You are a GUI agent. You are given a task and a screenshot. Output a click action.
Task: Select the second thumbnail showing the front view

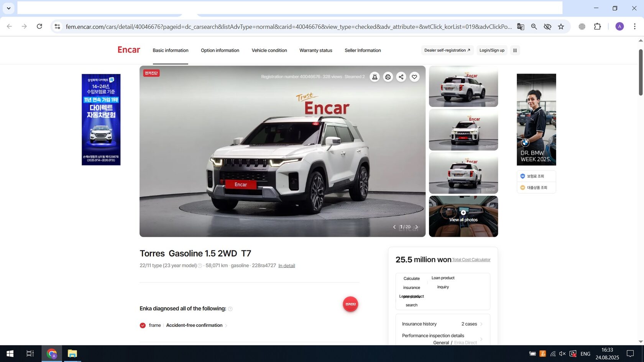[463, 130]
